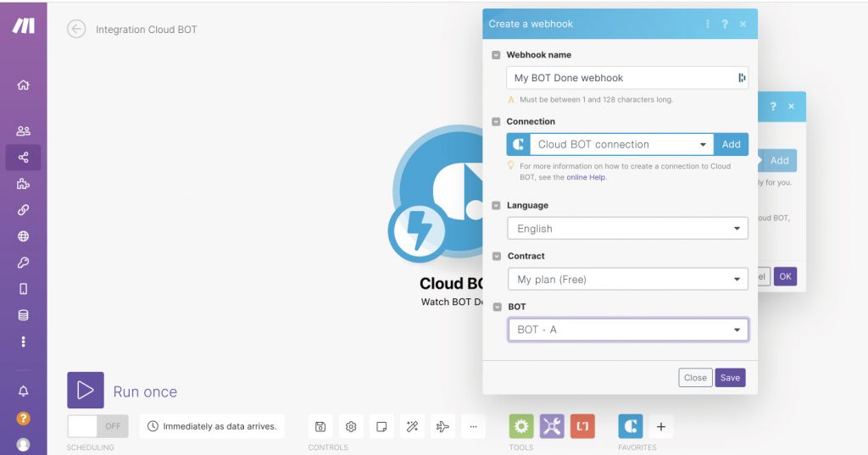Click Add in the background dialog
Viewport: 868px width, 455px height.
(x=780, y=160)
